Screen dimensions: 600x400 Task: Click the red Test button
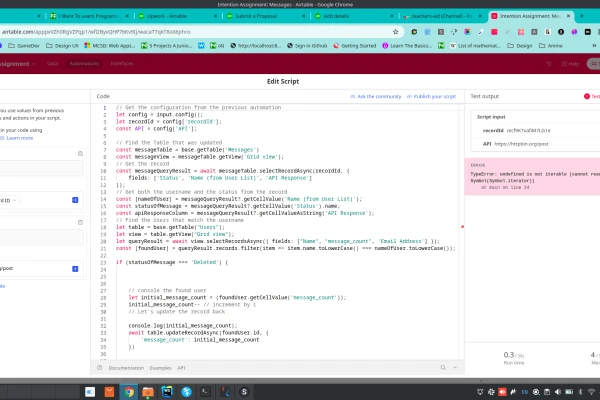coord(590,96)
